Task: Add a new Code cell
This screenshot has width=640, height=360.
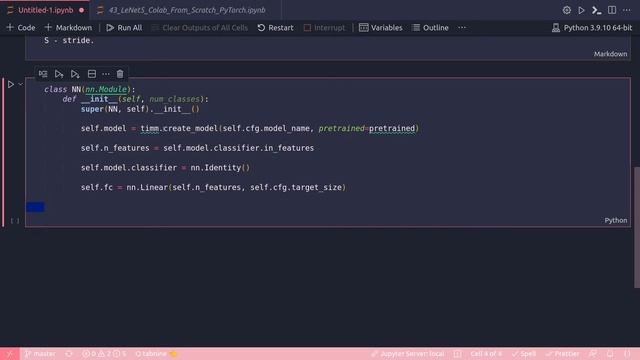Action: (21, 28)
